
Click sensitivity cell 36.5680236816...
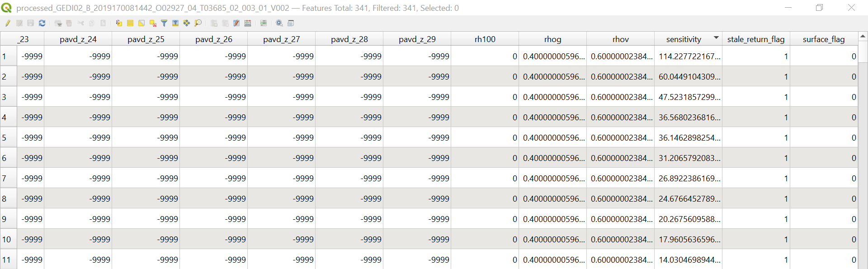click(689, 117)
